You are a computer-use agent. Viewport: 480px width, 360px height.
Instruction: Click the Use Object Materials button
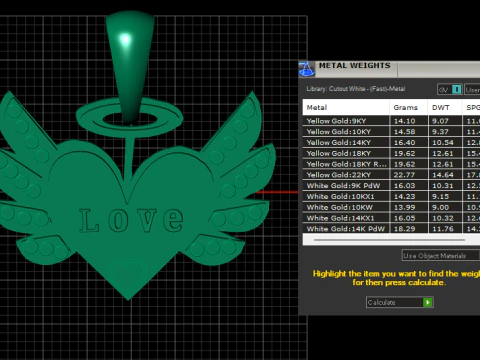(x=441, y=256)
